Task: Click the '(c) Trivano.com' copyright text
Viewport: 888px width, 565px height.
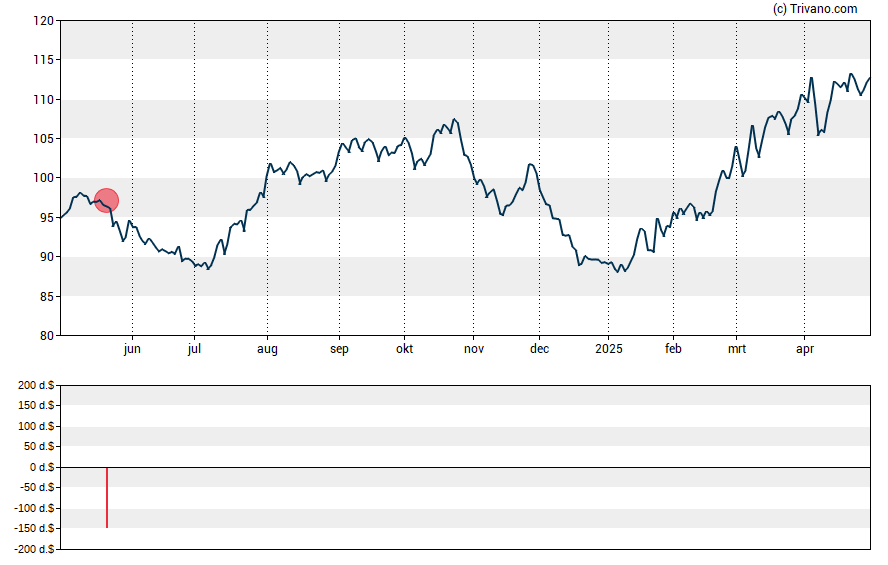Action: (x=815, y=9)
